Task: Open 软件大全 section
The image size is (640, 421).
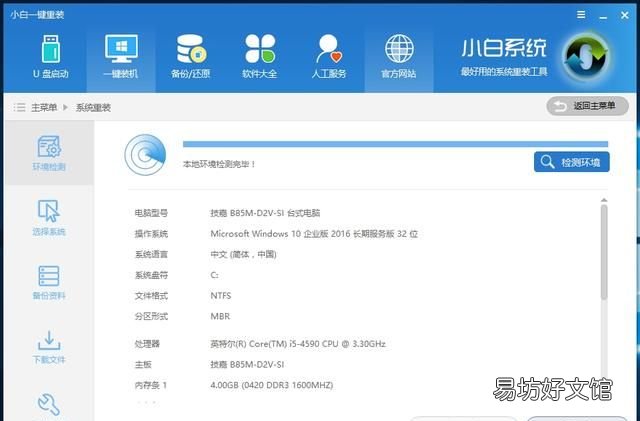Action: click(x=260, y=57)
